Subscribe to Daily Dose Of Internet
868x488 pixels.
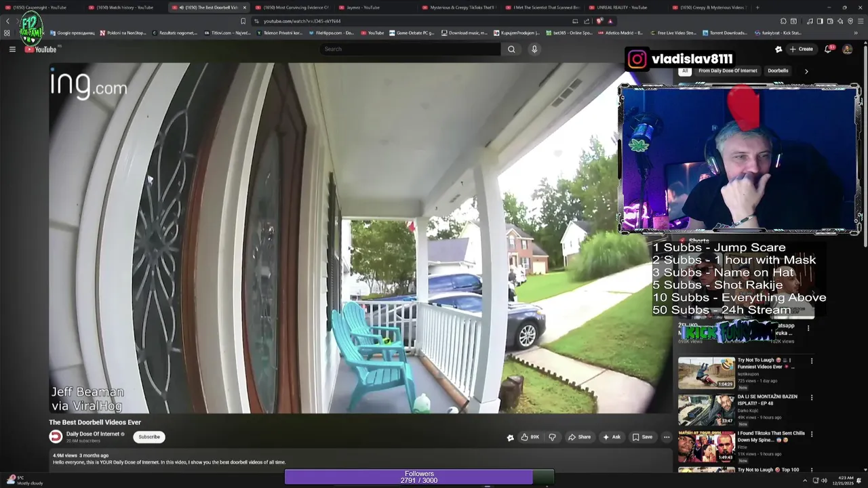click(x=149, y=437)
